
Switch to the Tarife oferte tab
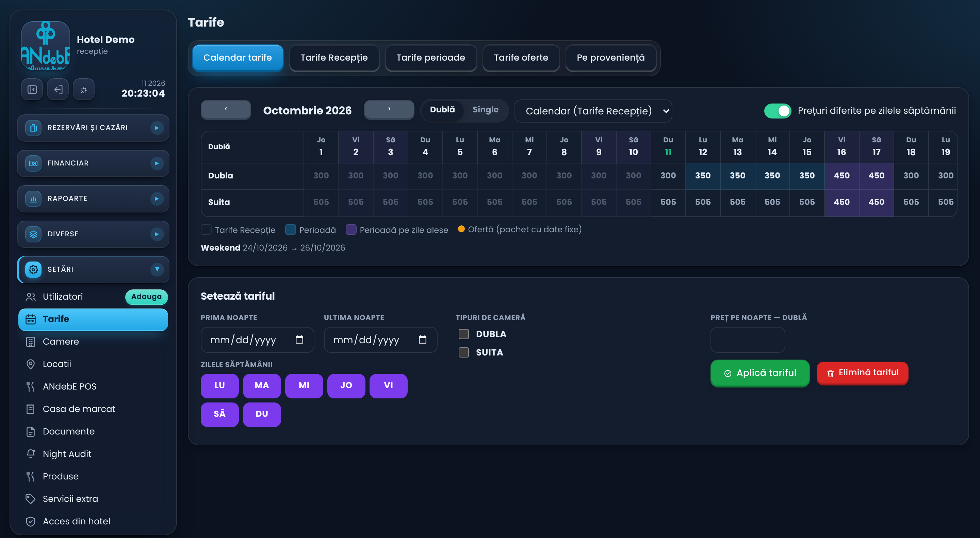click(521, 58)
